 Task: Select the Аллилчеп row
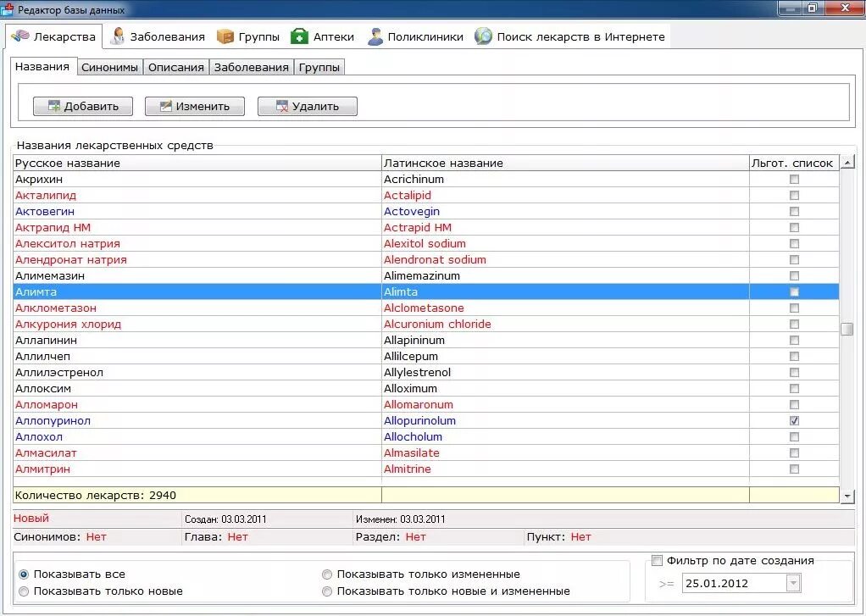click(426, 356)
